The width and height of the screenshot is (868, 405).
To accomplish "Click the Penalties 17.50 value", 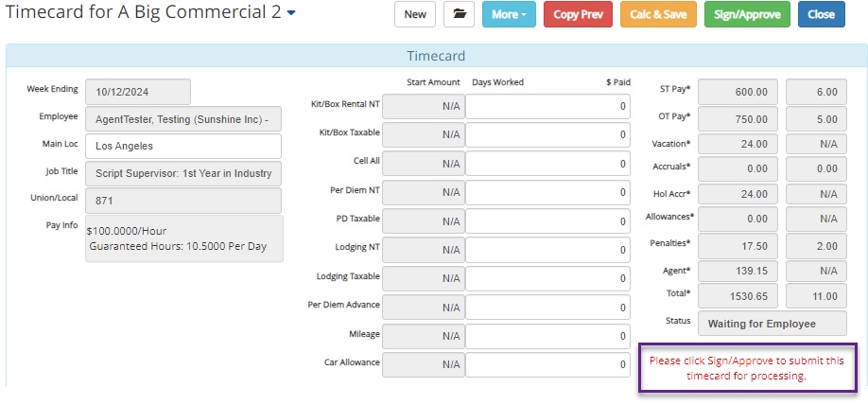I will (x=738, y=246).
